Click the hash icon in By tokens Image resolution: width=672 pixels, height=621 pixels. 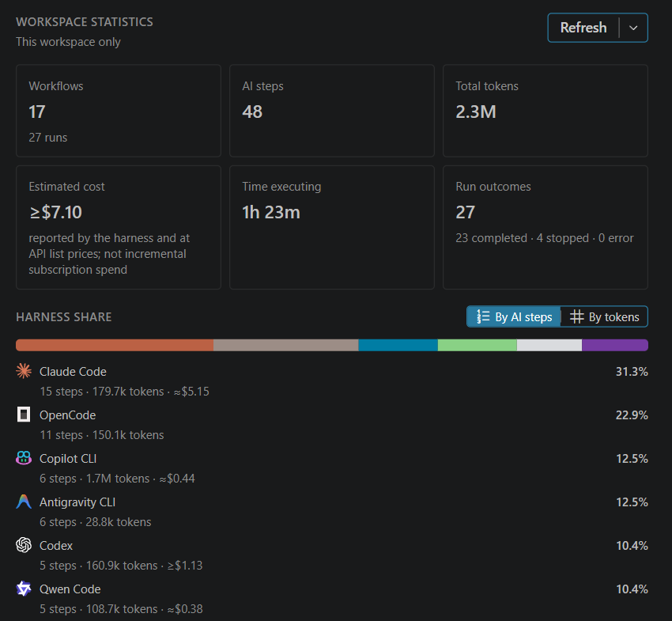[577, 316]
